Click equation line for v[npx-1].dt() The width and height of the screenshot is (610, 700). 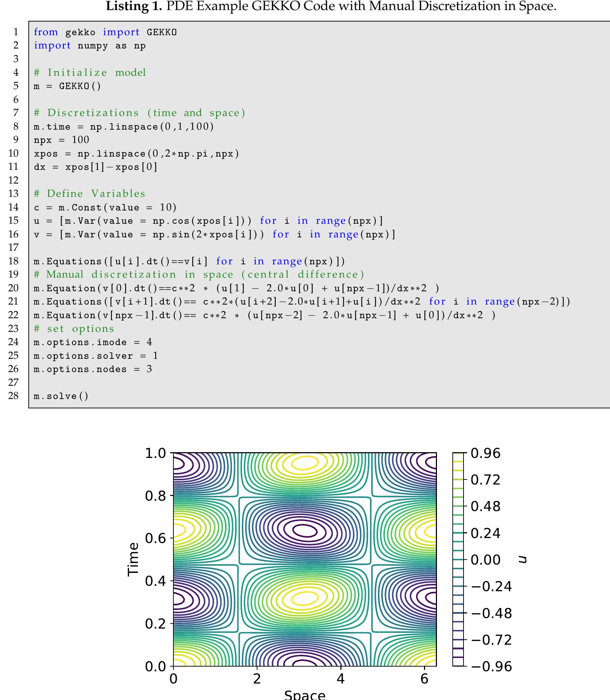pos(265,315)
